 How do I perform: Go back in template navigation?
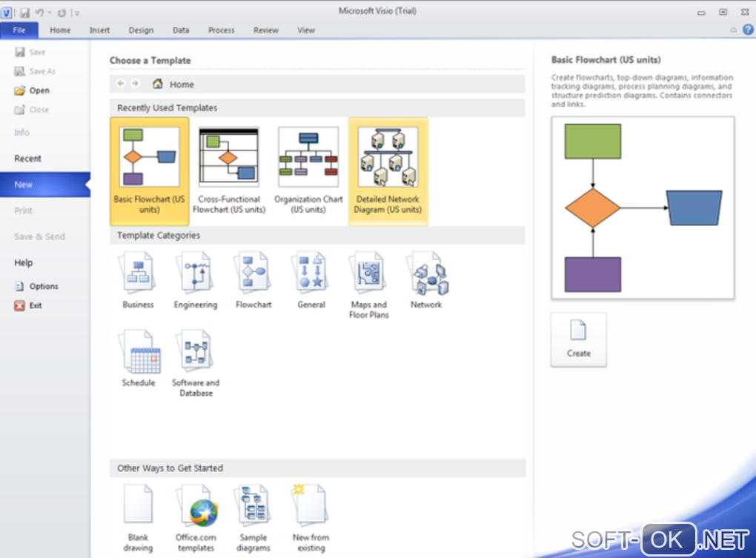coord(121,83)
